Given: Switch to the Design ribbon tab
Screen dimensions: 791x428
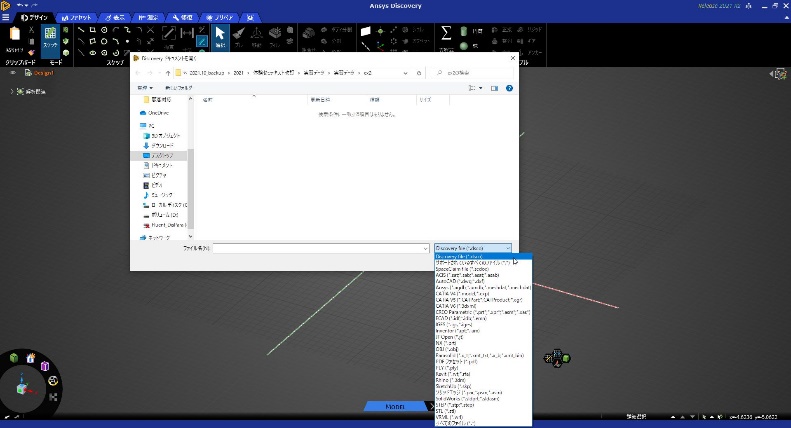Looking at the screenshot, I should [34, 17].
